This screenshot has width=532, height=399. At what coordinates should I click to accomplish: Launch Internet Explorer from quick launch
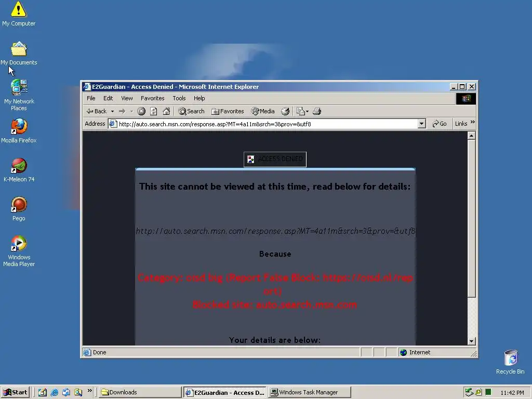point(54,393)
